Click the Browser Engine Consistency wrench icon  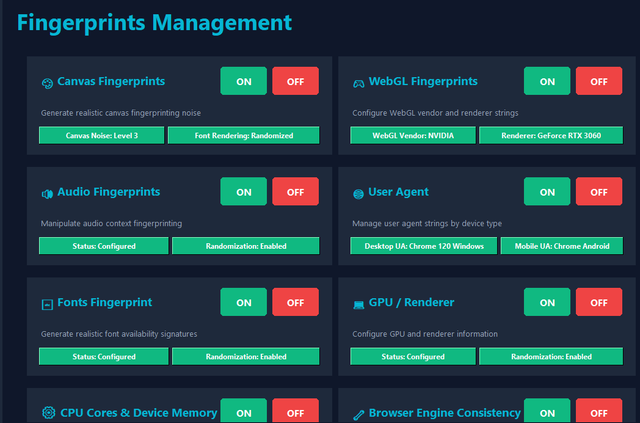(x=358, y=415)
